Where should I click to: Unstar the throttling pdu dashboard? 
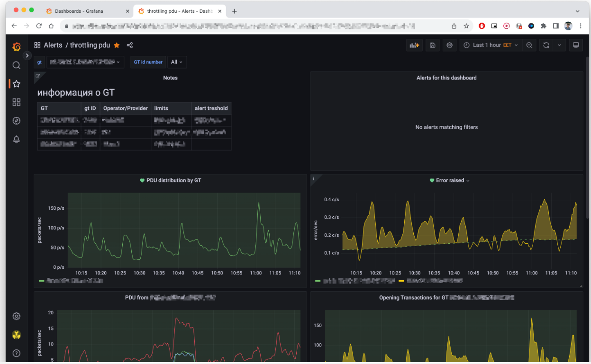(117, 45)
